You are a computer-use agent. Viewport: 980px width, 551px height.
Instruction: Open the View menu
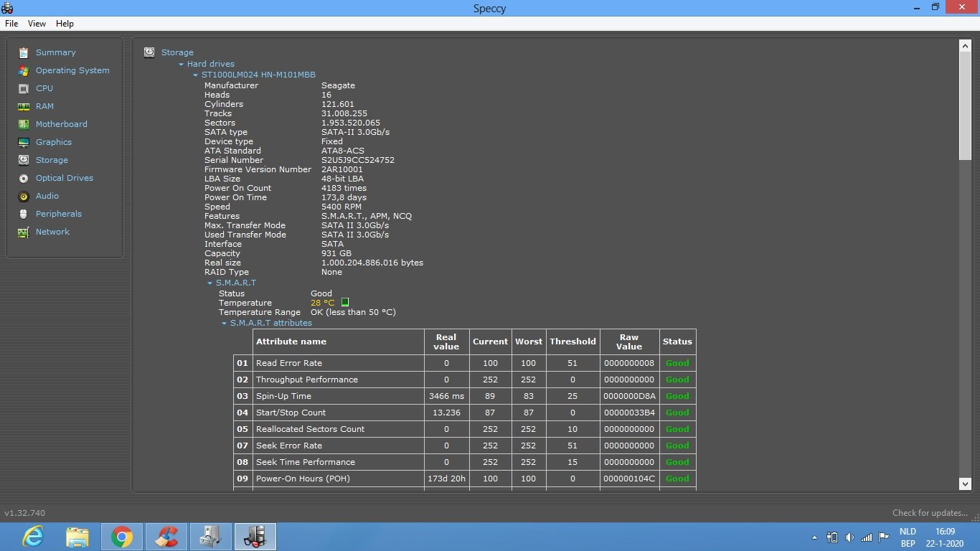pyautogui.click(x=37, y=24)
